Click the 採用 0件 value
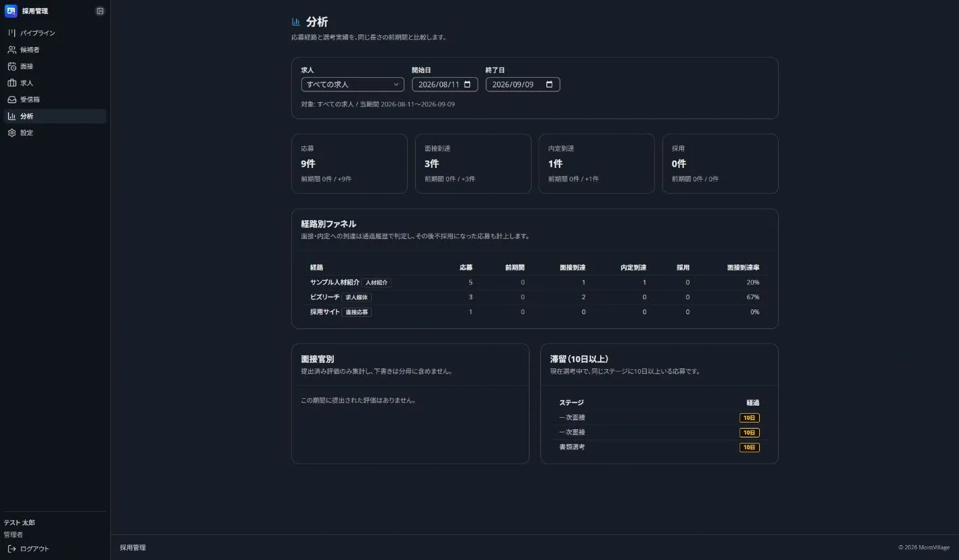Viewport: 959px width, 560px height. coord(679,164)
